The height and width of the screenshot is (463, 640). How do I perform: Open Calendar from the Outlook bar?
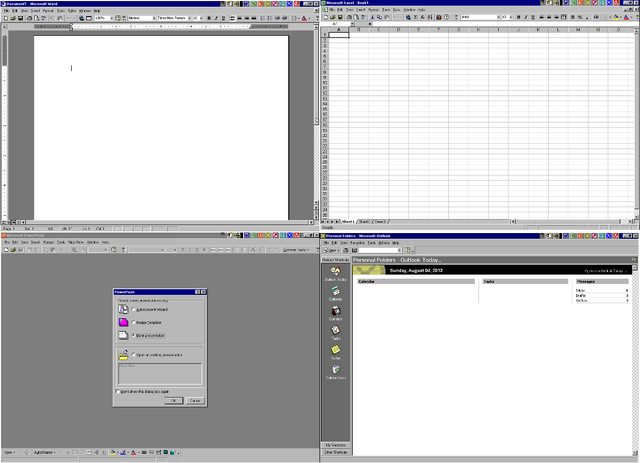[336, 293]
